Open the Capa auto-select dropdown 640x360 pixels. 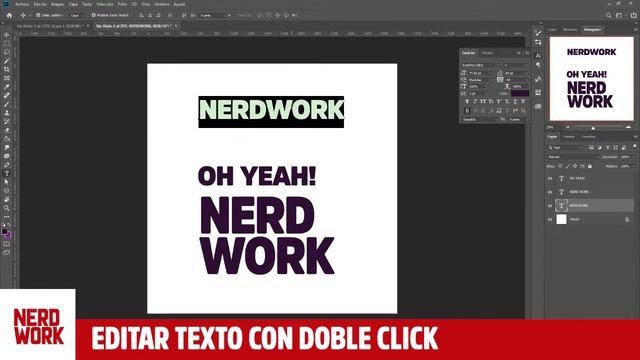[76, 15]
